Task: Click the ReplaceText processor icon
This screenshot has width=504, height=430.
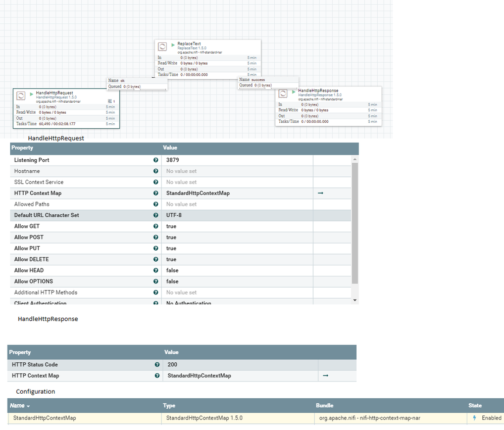Action: tap(162, 46)
